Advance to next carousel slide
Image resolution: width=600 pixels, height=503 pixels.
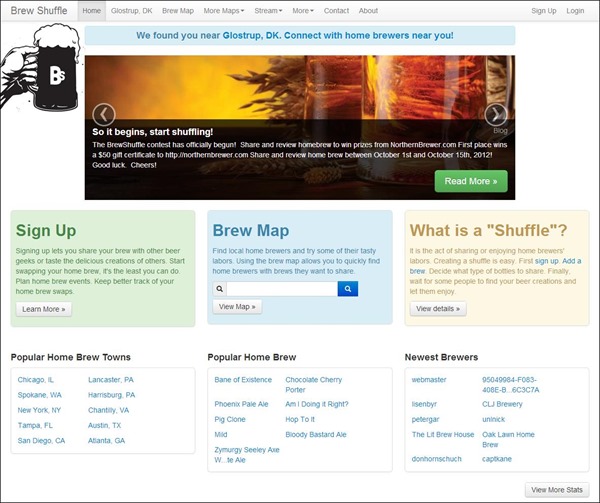[496, 114]
